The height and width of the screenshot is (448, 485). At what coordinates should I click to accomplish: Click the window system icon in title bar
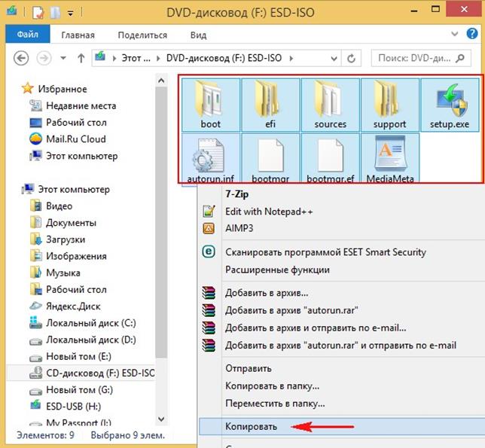(x=12, y=12)
